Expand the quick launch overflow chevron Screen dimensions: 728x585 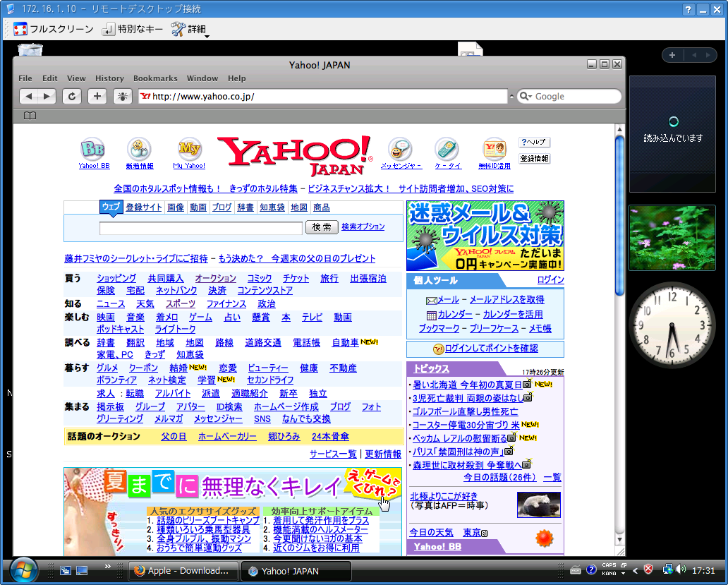point(108,566)
